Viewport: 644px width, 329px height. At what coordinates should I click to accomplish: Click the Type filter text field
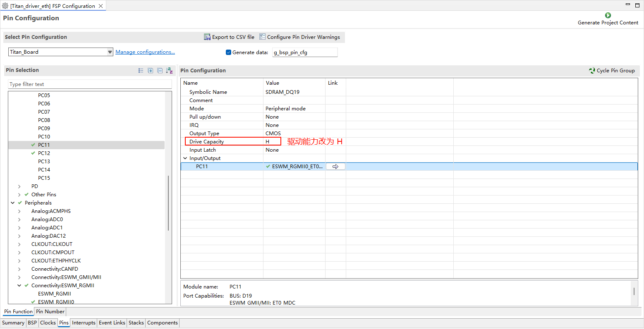pyautogui.click(x=90, y=84)
